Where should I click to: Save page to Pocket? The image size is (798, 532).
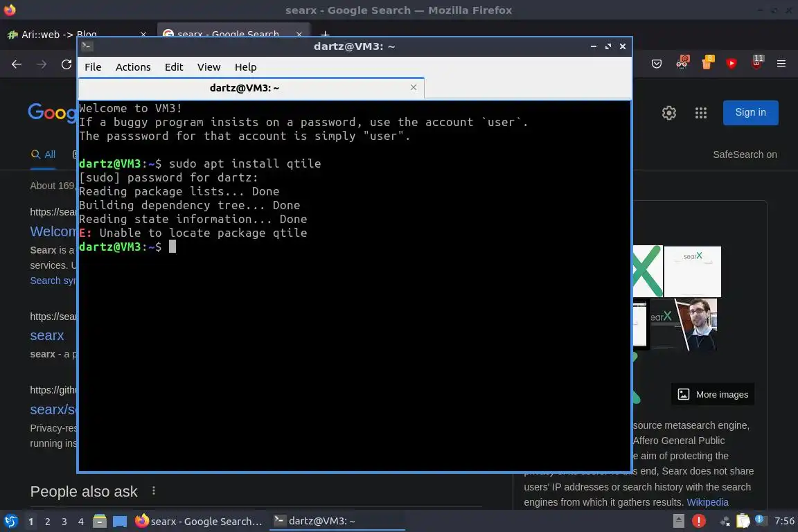point(657,64)
